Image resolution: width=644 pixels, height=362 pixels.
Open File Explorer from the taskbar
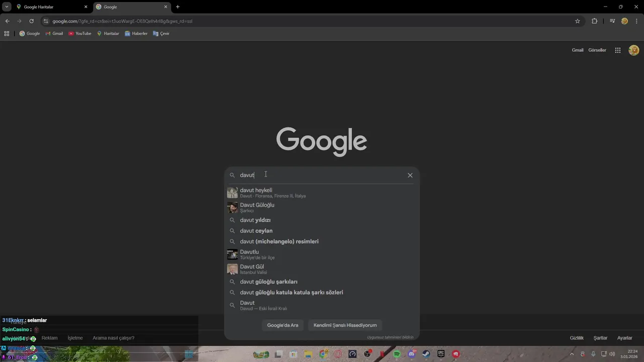click(308, 354)
